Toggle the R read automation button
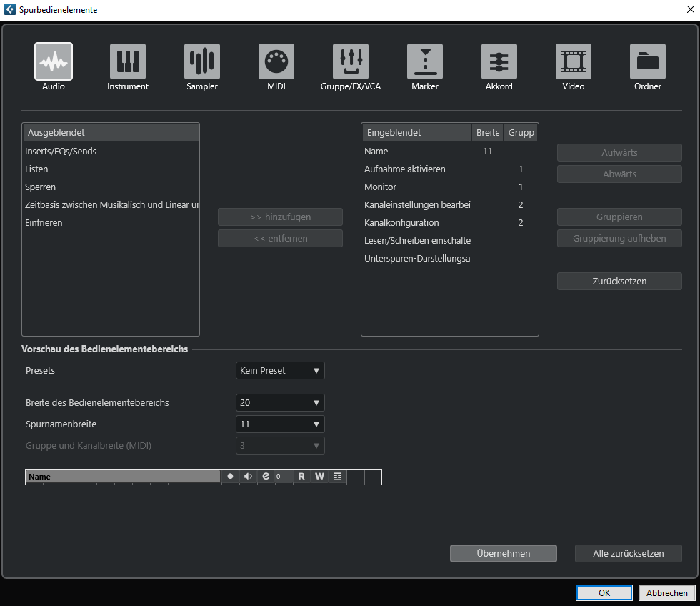The height and width of the screenshot is (606, 700). tap(301, 477)
